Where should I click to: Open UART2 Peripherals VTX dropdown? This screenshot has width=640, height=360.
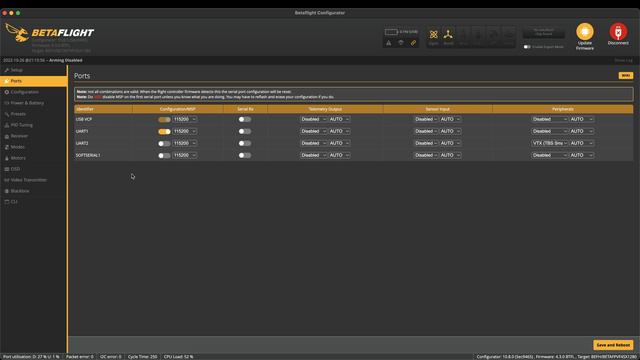(x=550, y=143)
